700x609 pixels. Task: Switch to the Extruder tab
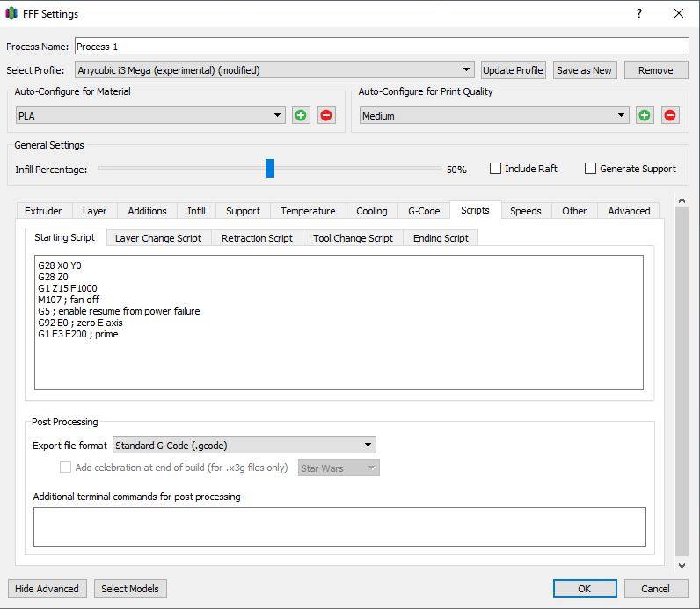(43, 211)
